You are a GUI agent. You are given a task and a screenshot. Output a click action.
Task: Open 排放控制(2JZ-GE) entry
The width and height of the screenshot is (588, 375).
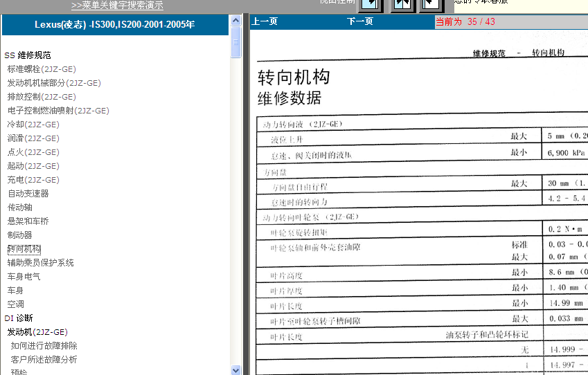tap(42, 97)
